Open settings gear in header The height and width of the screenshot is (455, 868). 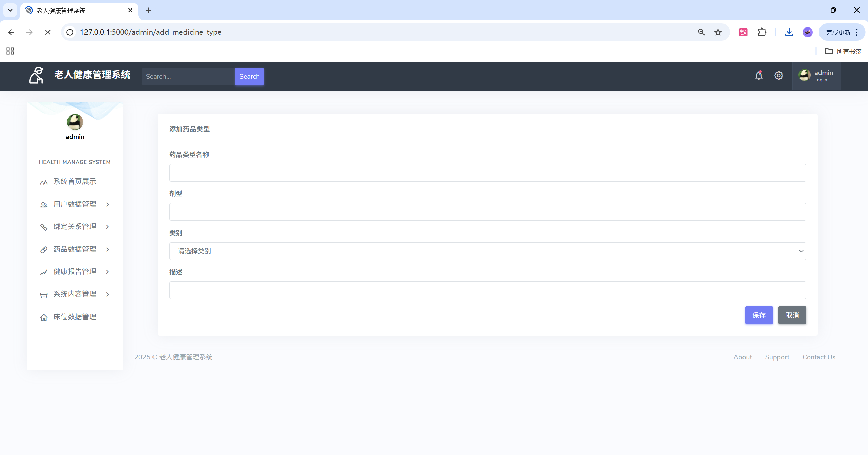[778, 76]
